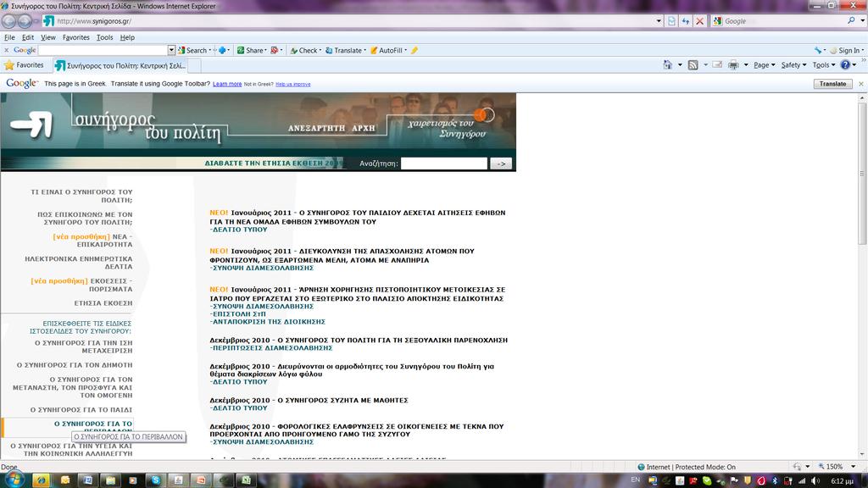868x488 pixels.
Task: Click the Help us improve link
Action: (292, 84)
